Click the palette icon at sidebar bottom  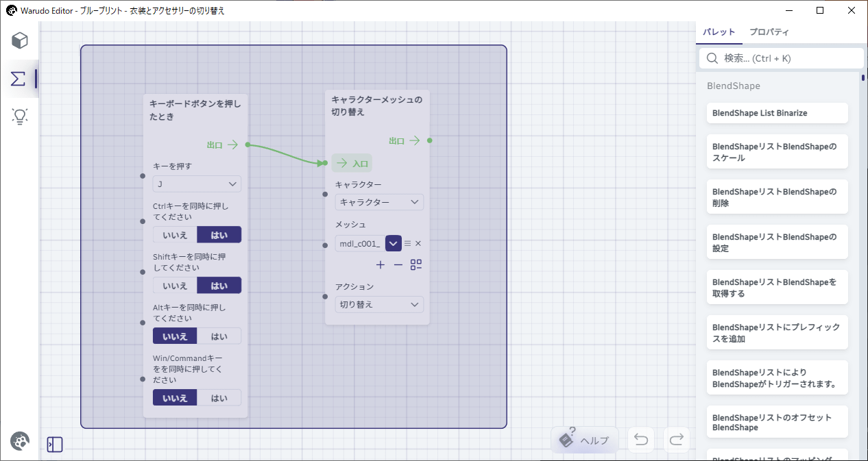coord(20,441)
